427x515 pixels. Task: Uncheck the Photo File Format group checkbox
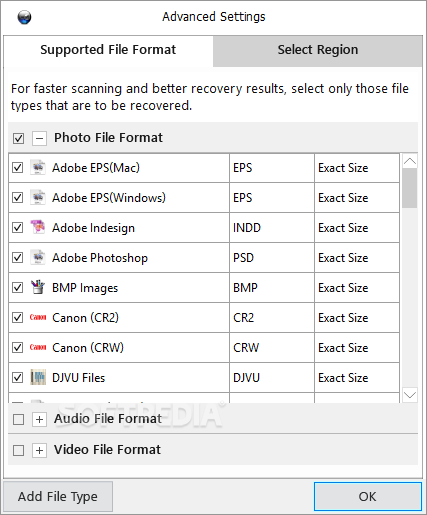(x=18, y=138)
